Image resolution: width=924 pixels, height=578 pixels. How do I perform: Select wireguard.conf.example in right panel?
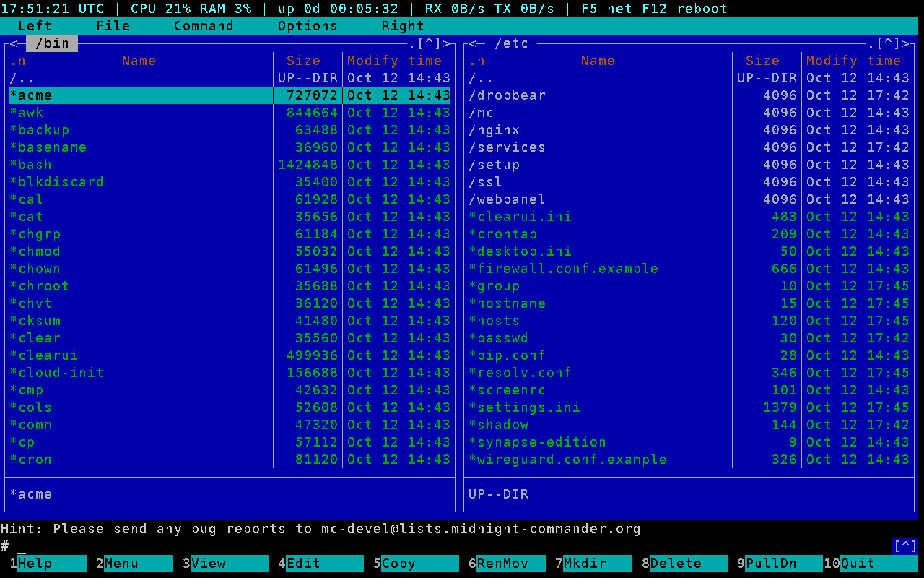point(689,460)
